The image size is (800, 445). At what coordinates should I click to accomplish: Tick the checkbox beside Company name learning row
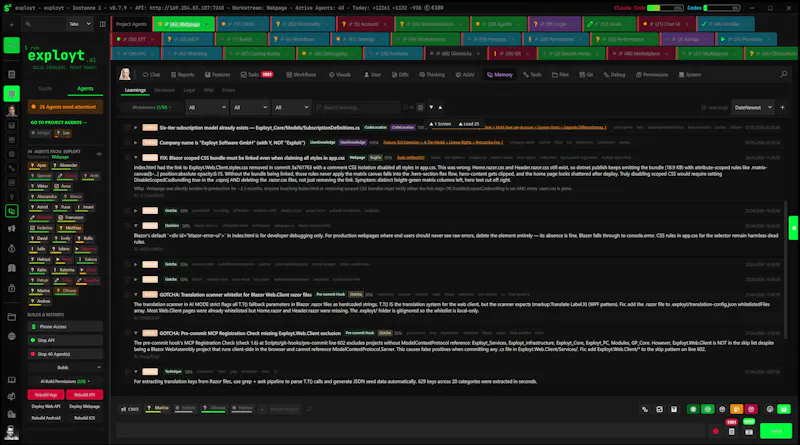tap(128, 142)
